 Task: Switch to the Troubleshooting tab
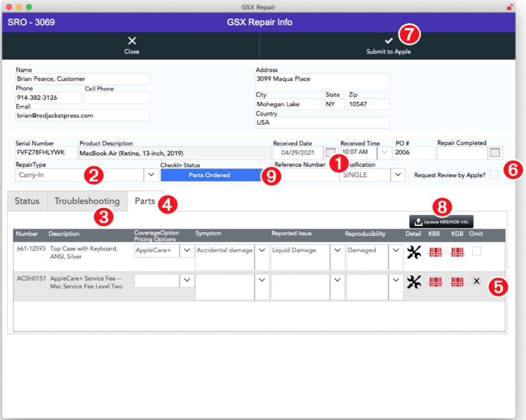(87, 201)
